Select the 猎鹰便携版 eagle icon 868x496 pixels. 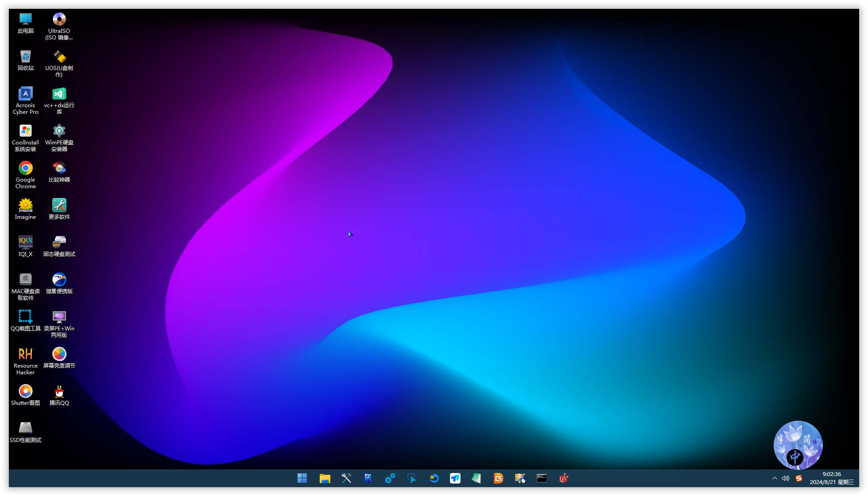pos(59,283)
